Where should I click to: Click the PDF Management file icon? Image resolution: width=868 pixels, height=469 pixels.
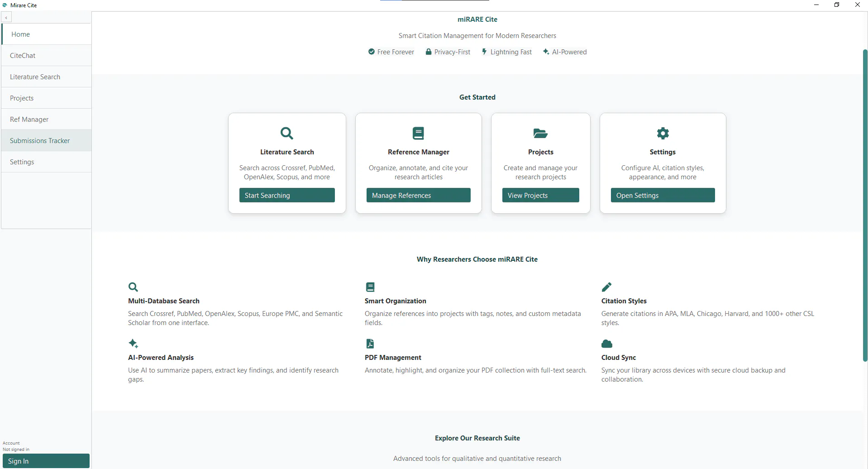click(370, 344)
